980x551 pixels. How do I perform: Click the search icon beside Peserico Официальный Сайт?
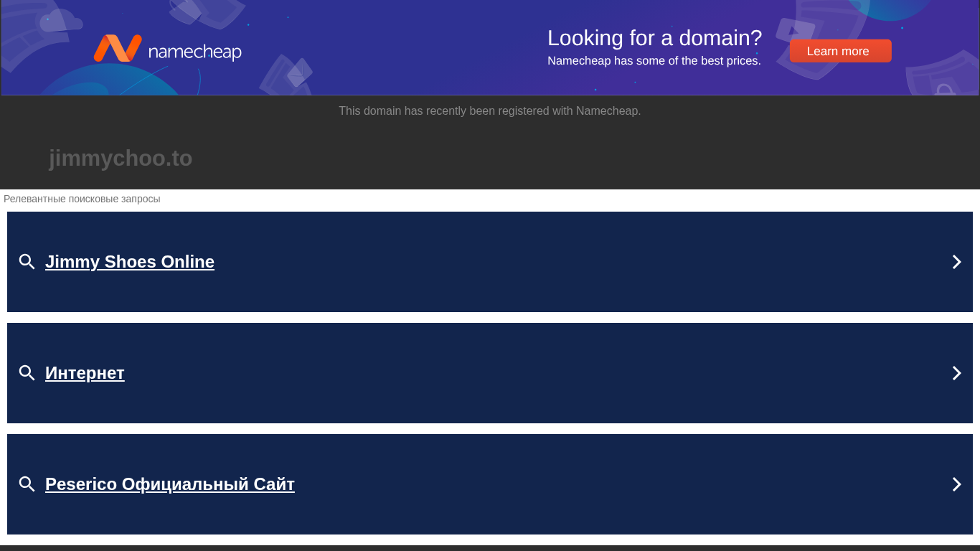tap(27, 484)
